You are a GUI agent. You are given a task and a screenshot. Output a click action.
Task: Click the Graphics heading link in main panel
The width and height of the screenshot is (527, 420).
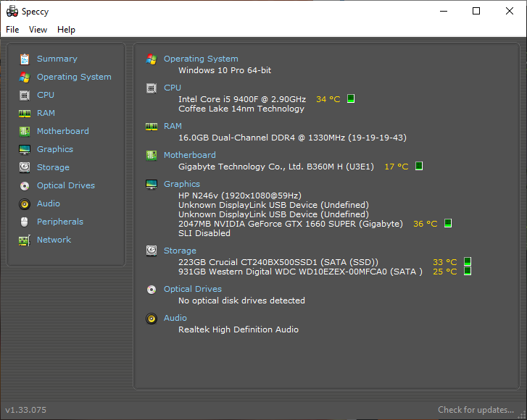[182, 184]
